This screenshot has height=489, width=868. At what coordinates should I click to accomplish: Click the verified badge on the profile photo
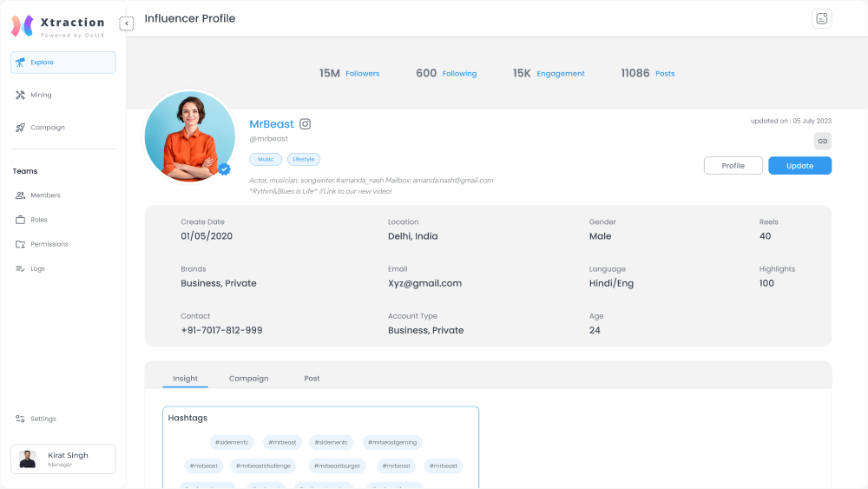pos(224,169)
